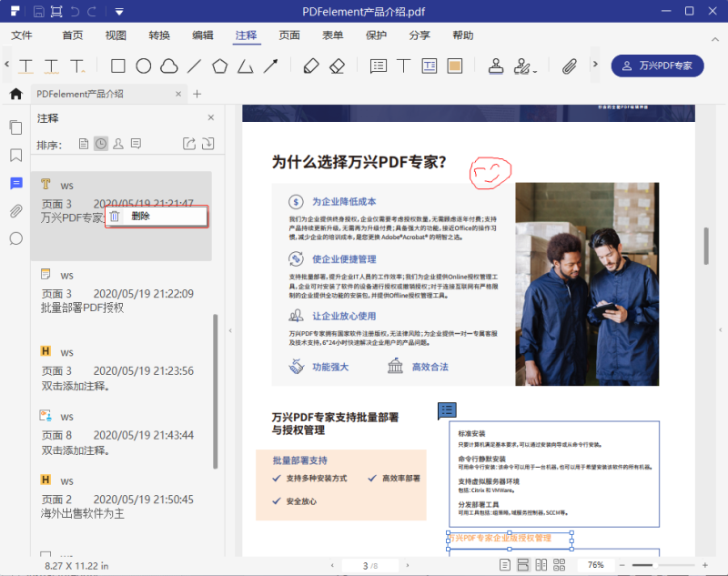Sort annotations by author

click(x=117, y=143)
